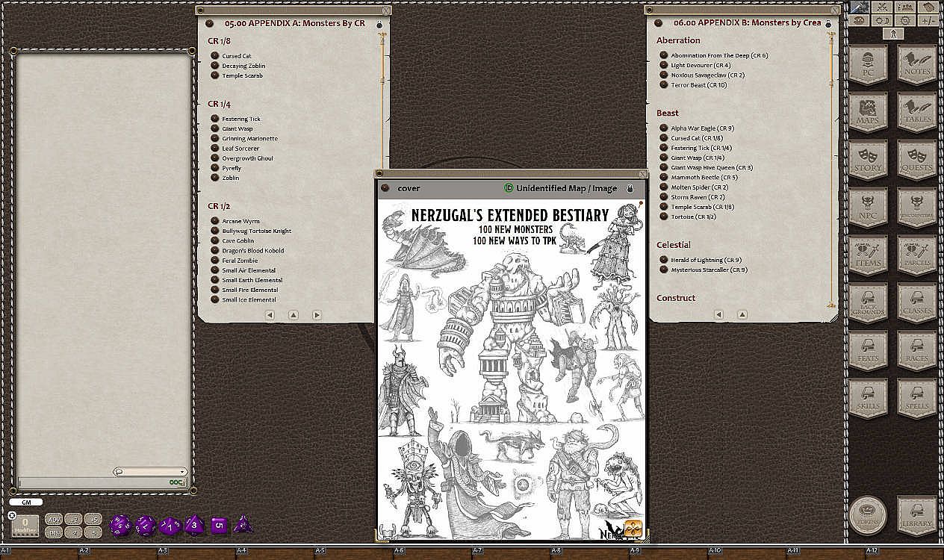Open the Spells sidebar button

click(916, 399)
